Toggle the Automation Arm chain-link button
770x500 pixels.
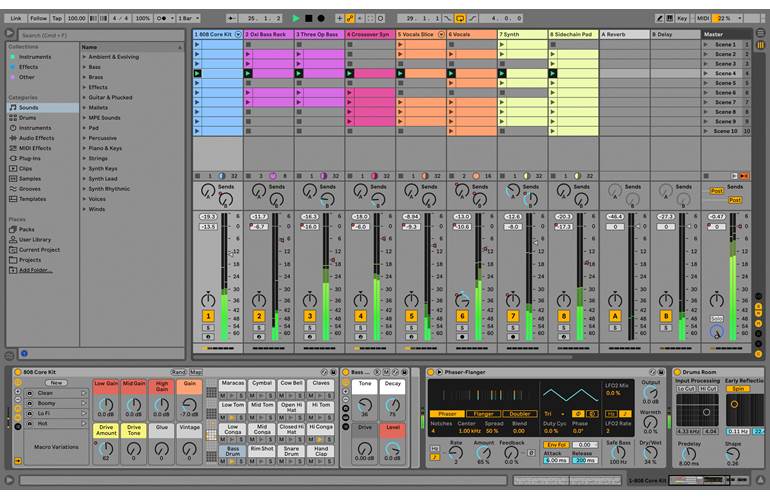click(350, 18)
